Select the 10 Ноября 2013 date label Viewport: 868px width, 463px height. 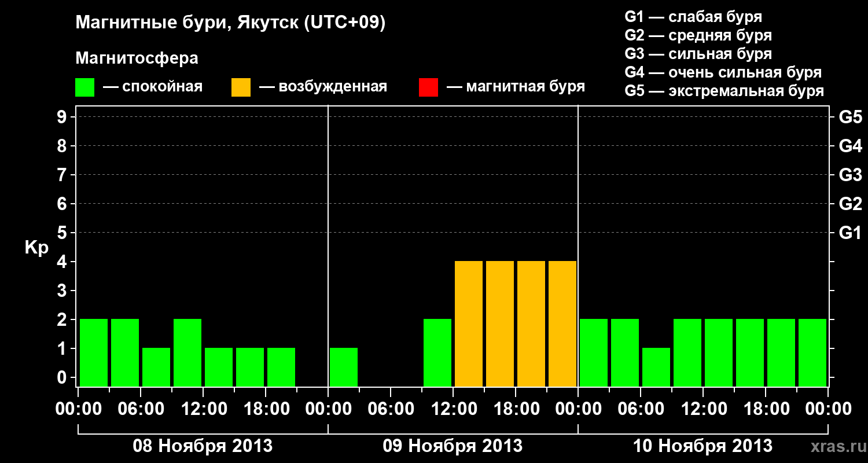[x=703, y=446]
